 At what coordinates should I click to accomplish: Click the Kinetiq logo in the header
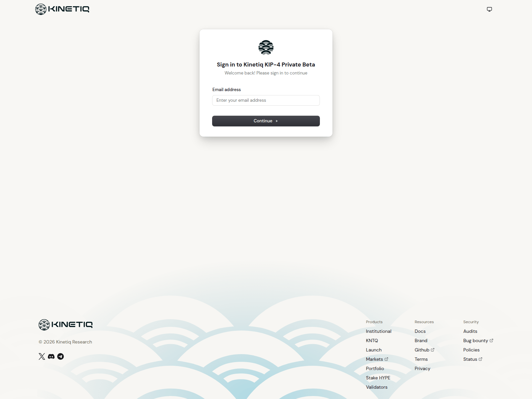pyautogui.click(x=62, y=9)
